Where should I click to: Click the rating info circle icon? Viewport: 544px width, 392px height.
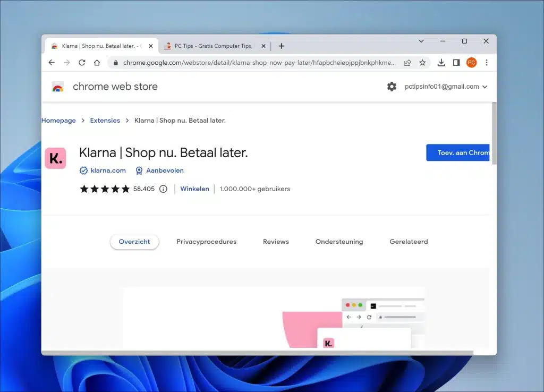click(x=163, y=189)
